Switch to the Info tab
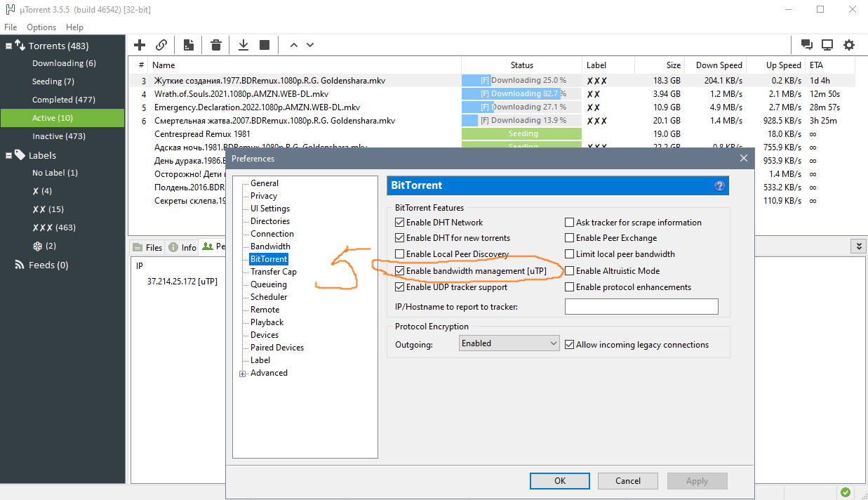The height and width of the screenshot is (500, 868). (x=182, y=247)
